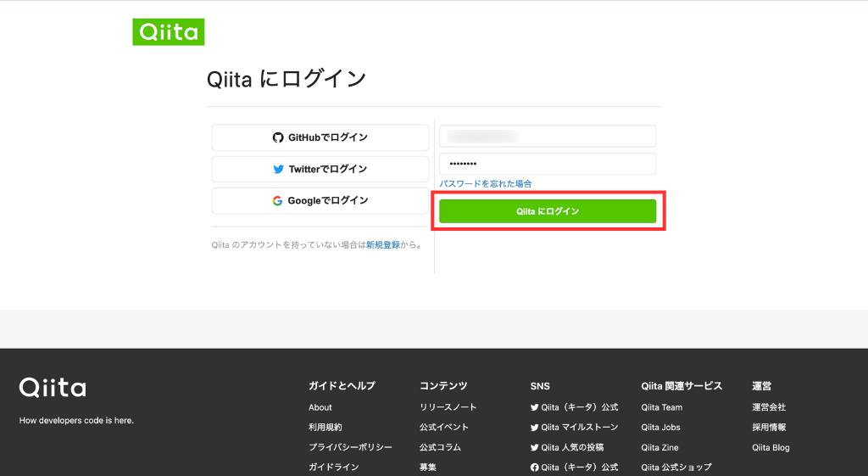Open the 運営会社 footer link
This screenshot has width=868, height=476.
coord(769,407)
